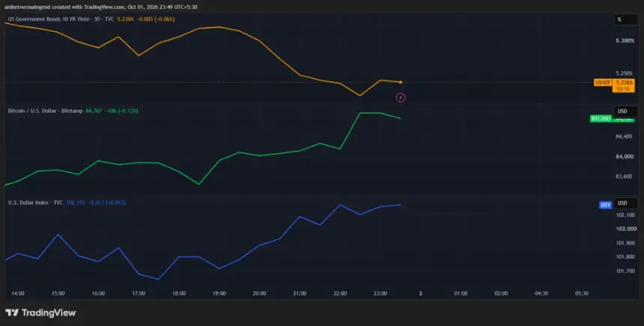Click the 22:00 mark on time axis
The width and height of the screenshot is (644, 326).
coord(340,294)
